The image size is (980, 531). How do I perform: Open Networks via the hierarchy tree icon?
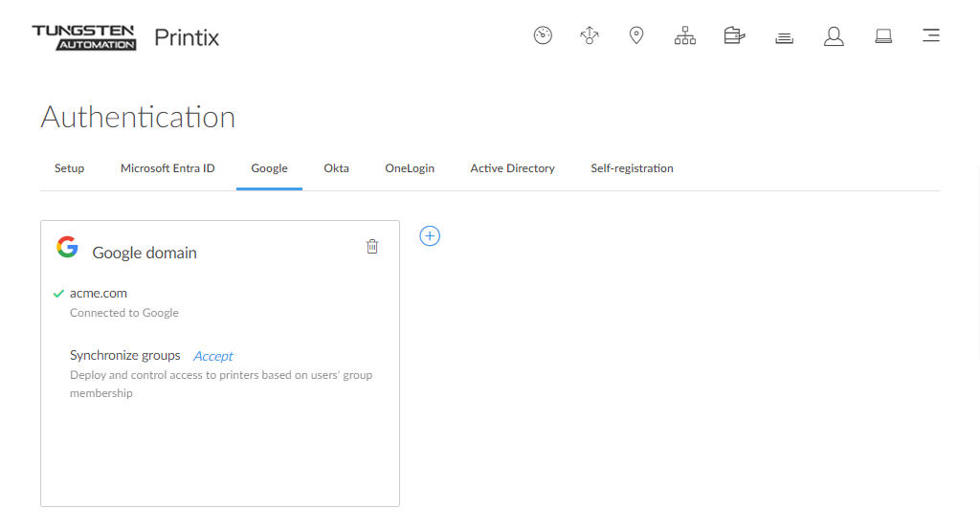(685, 36)
